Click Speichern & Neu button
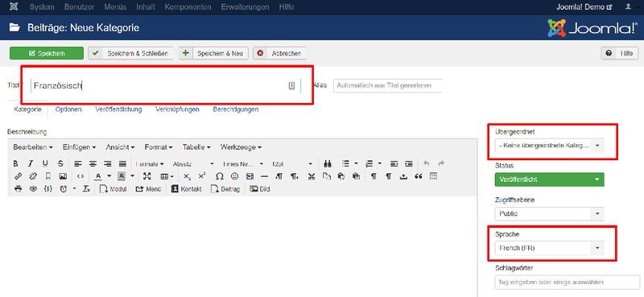The height and width of the screenshot is (297, 644). pos(213,53)
